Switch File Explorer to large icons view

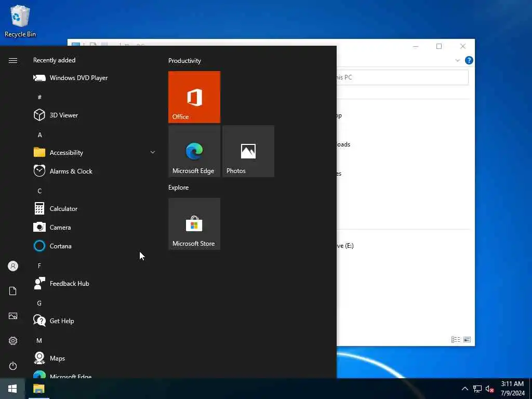click(467, 339)
